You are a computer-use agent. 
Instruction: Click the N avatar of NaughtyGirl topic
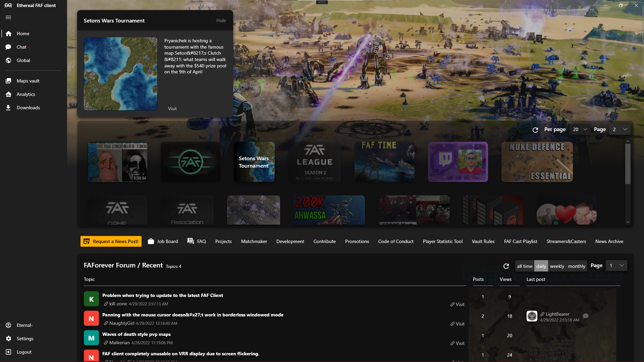pyautogui.click(x=91, y=318)
